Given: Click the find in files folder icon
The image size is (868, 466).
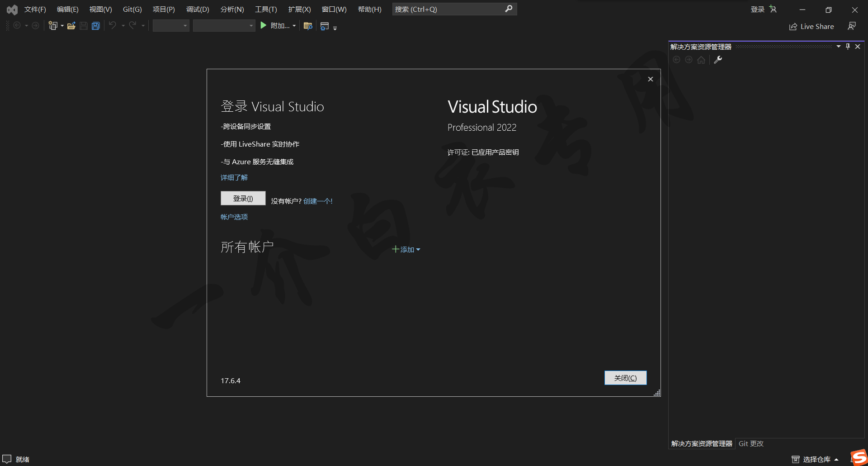Looking at the screenshot, I should point(308,26).
